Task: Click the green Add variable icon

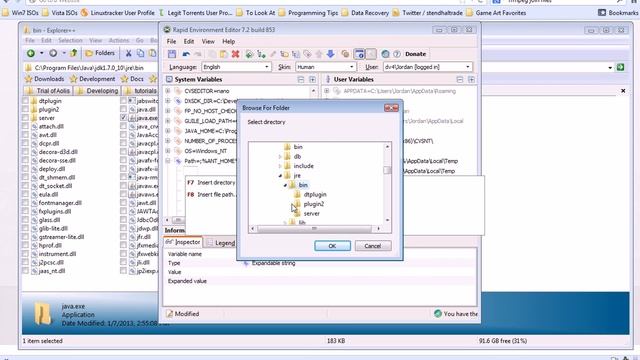Action: pos(249,54)
